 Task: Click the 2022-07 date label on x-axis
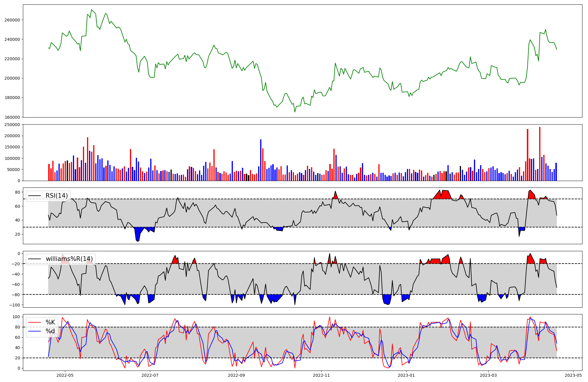click(150, 375)
